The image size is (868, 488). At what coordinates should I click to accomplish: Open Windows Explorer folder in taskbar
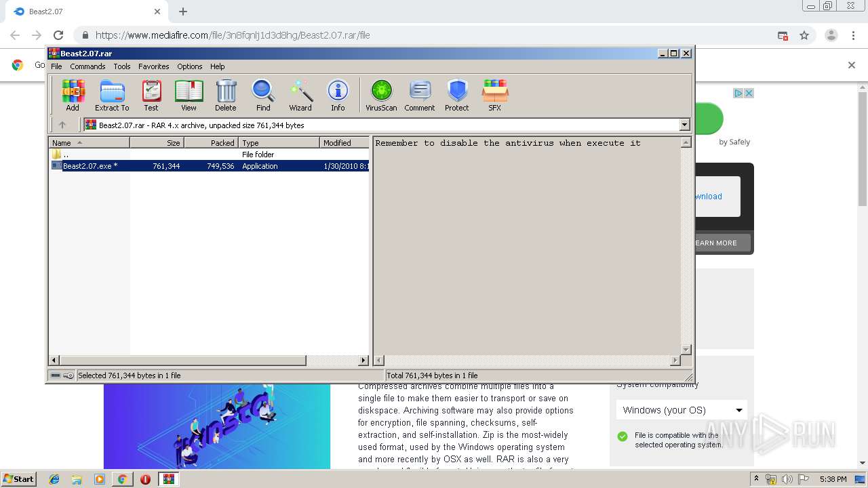(77, 479)
